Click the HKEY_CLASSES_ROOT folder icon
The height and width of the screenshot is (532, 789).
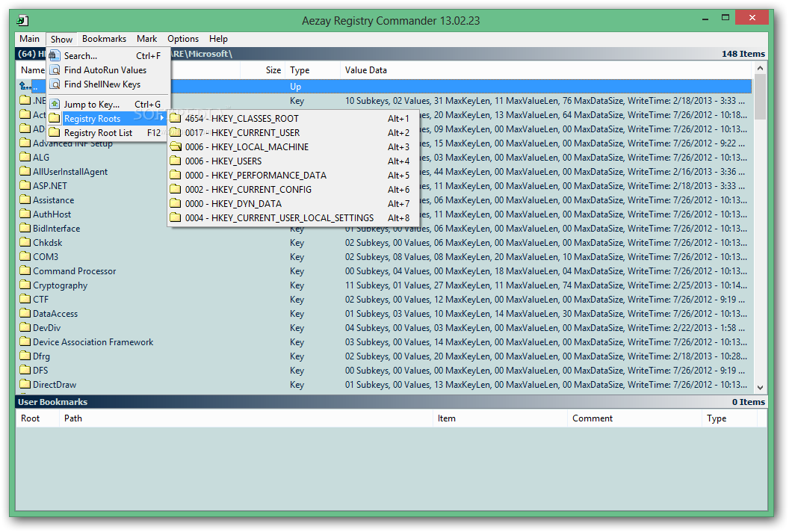pyautogui.click(x=175, y=118)
